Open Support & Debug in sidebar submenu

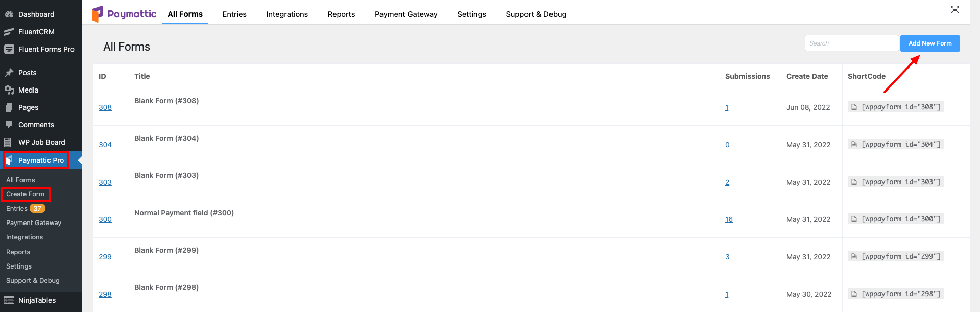[33, 281]
